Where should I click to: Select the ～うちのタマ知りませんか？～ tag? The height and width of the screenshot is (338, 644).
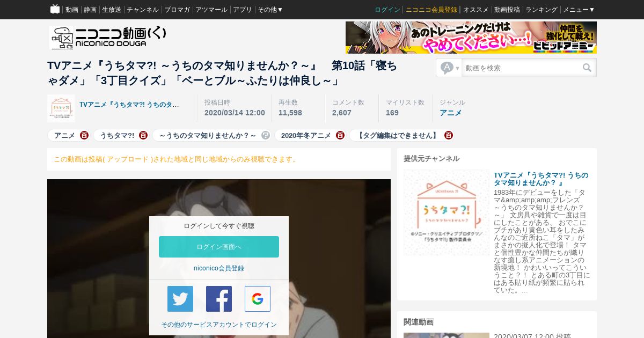tap(208, 135)
